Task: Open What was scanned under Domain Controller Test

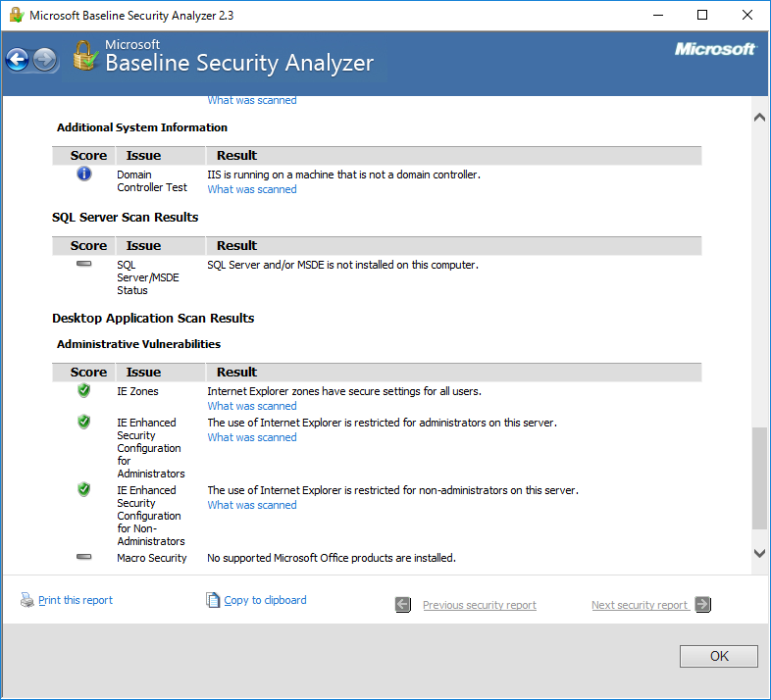Action: click(252, 189)
